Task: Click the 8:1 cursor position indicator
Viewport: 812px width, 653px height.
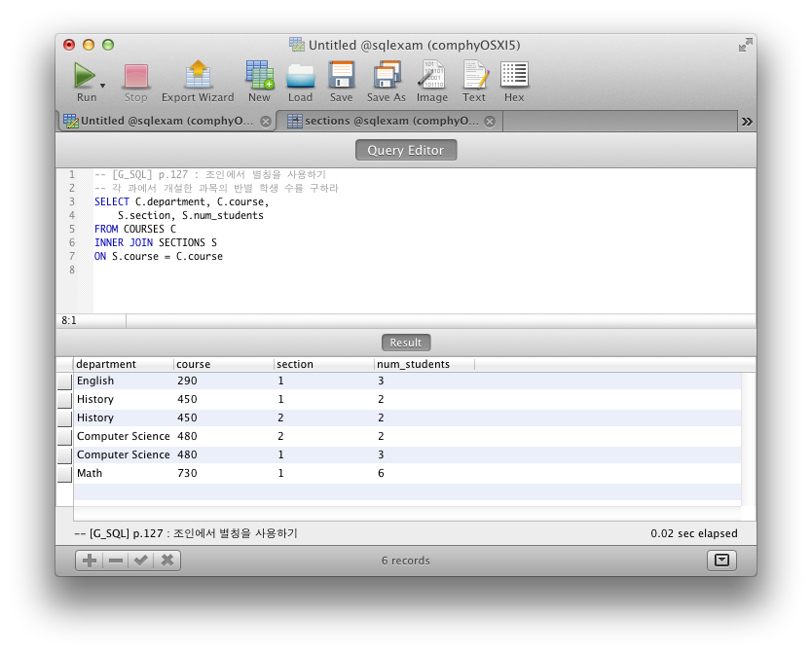Action: point(69,321)
